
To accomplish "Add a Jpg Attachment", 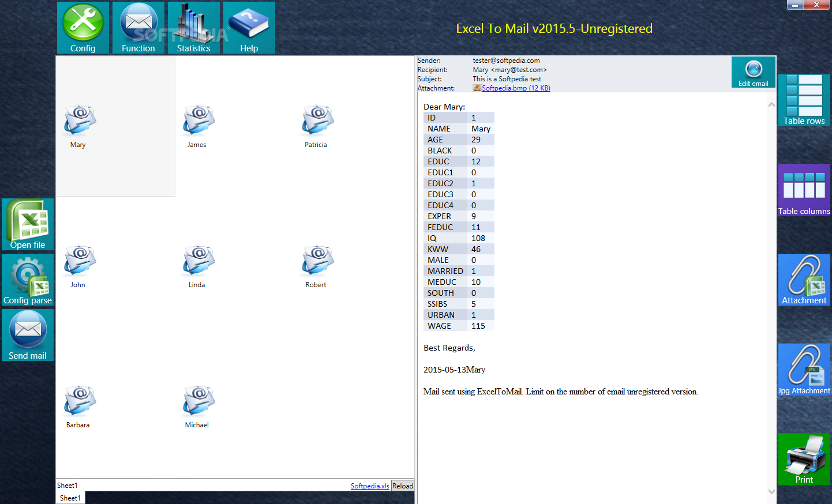I will [804, 370].
